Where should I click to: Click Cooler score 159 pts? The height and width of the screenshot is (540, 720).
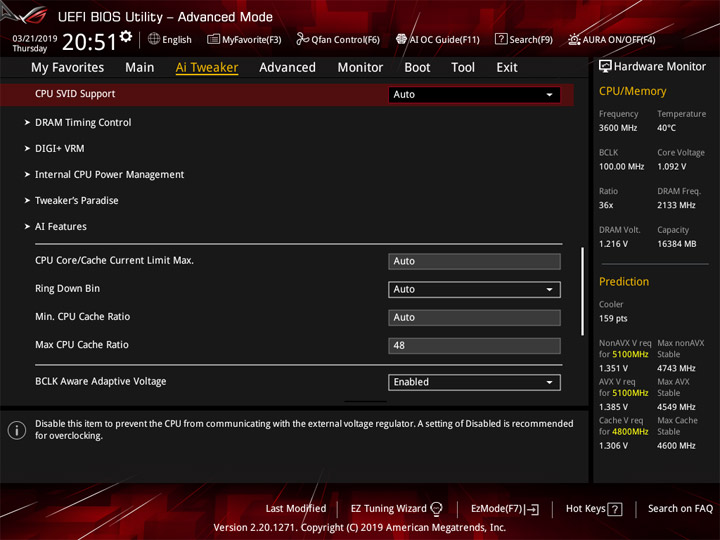[613, 319]
